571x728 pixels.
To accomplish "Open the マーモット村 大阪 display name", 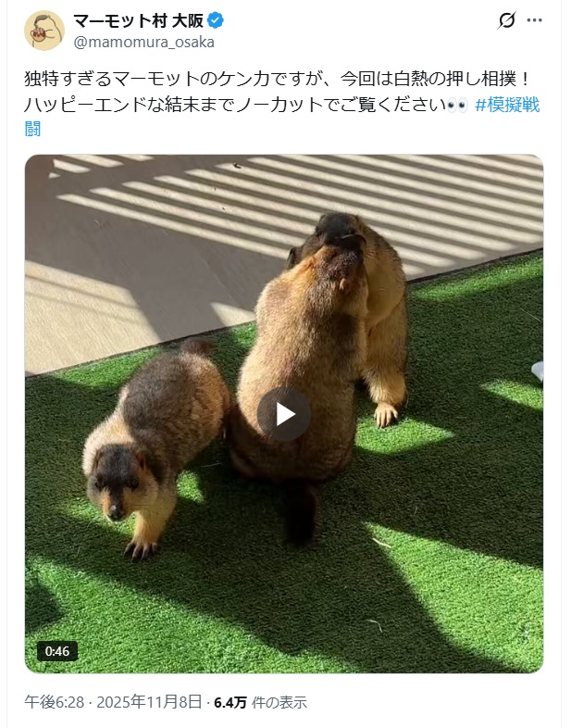I will 138,21.
